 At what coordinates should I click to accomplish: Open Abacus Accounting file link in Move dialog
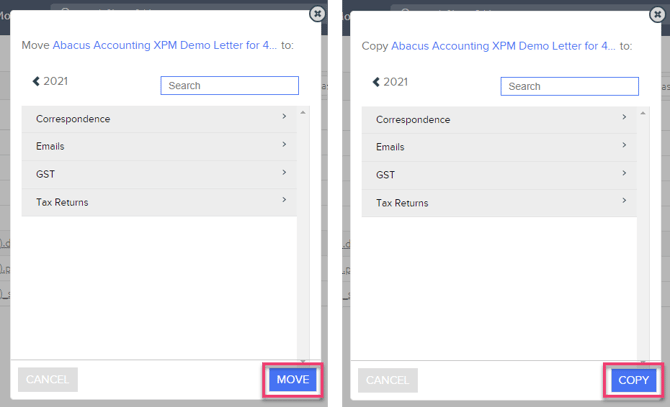(165, 45)
